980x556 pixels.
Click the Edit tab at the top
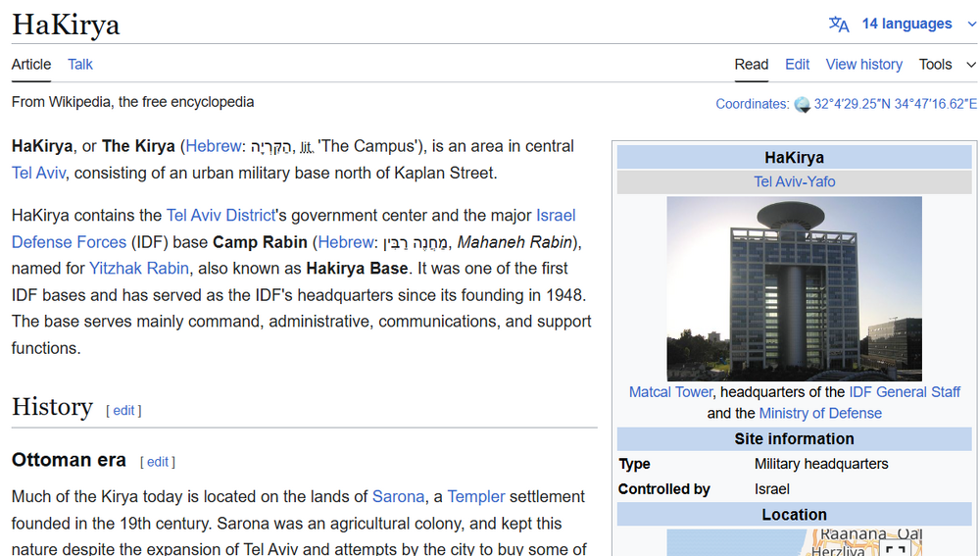797,65
